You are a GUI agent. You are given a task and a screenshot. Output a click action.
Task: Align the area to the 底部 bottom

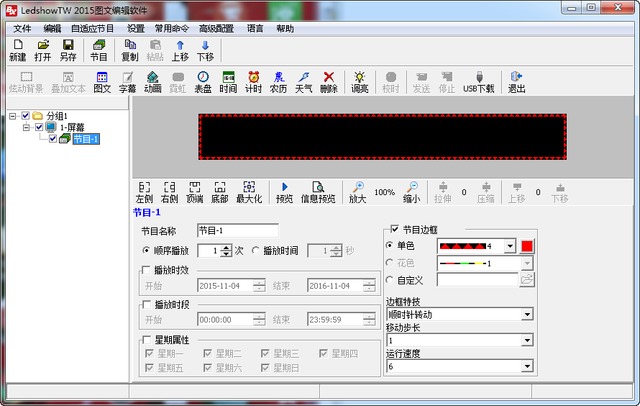pos(220,192)
